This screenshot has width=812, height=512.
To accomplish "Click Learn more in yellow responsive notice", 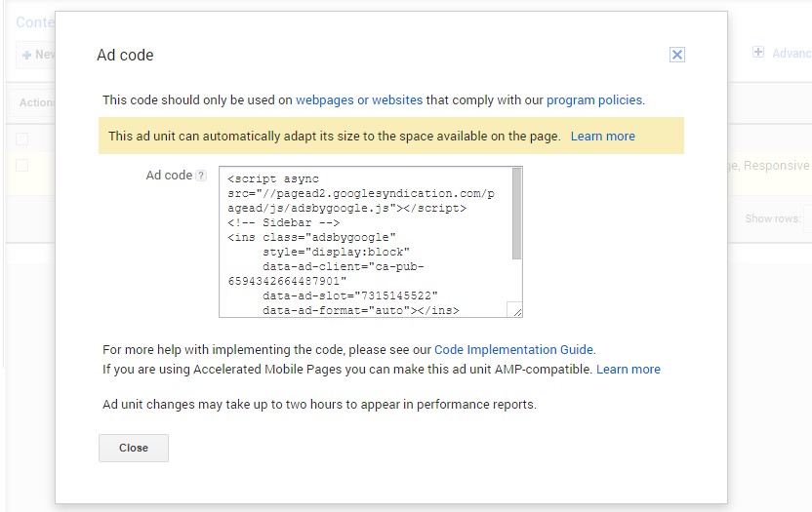I will pyautogui.click(x=603, y=137).
